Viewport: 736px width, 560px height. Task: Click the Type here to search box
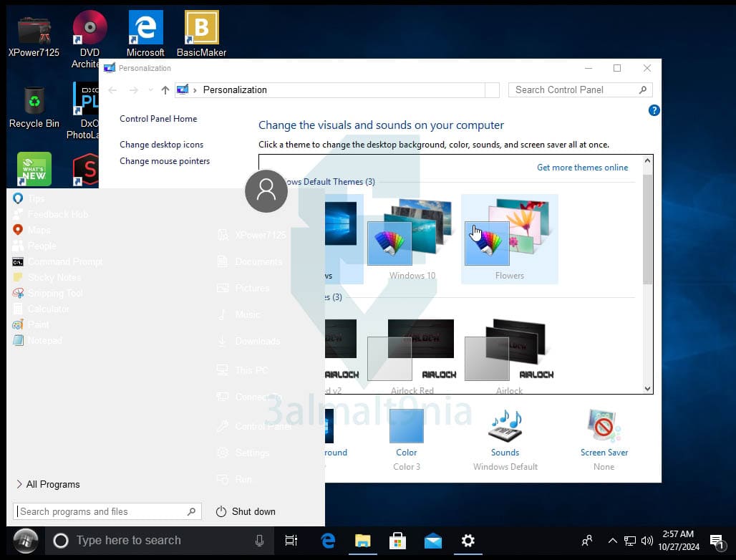pyautogui.click(x=159, y=541)
